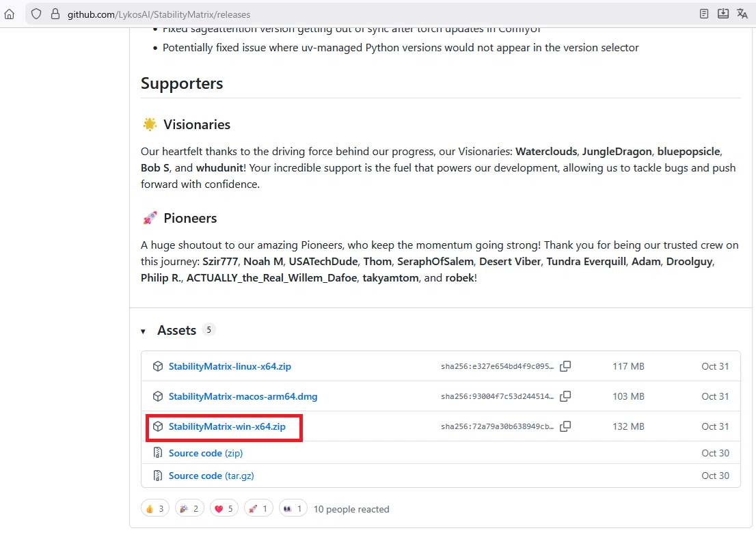Click the name 'USATechDude'
This screenshot has width=756, height=535.
[x=323, y=261]
